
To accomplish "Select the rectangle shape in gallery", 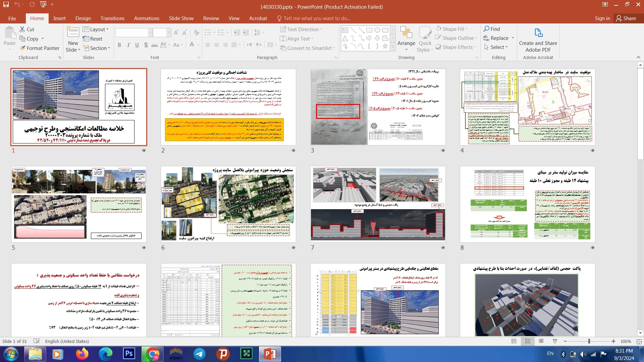I will tap(369, 30).
